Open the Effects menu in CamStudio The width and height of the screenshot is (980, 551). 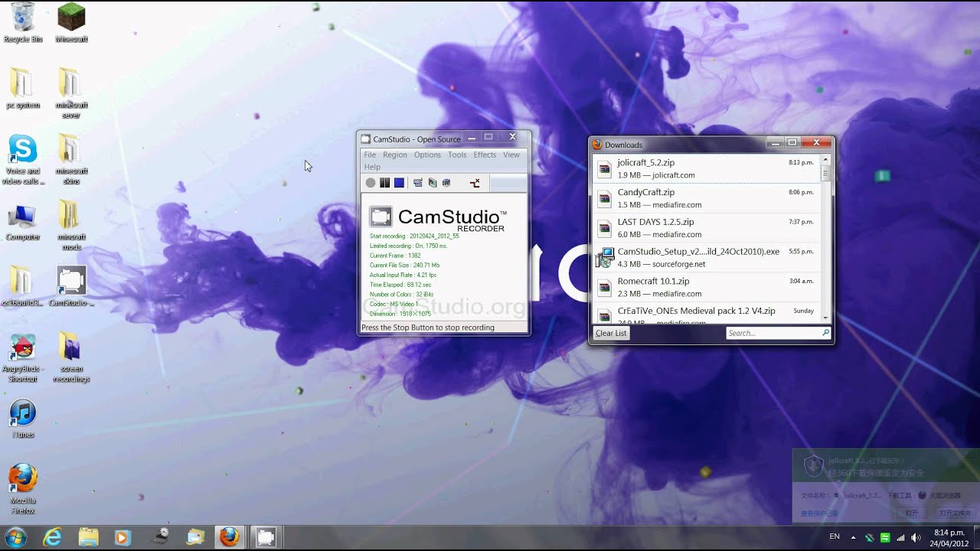pyautogui.click(x=485, y=155)
